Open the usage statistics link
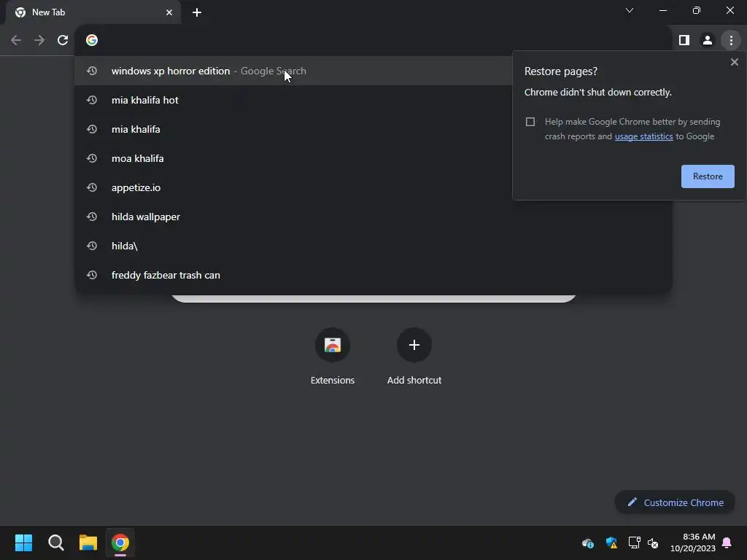Screen dimensions: 747x560 643,136
